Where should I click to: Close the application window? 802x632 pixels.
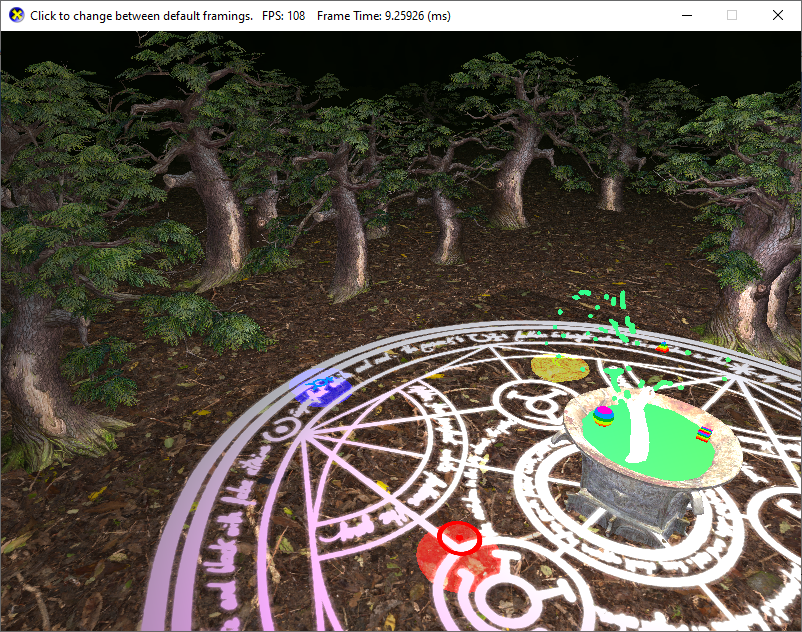click(777, 15)
